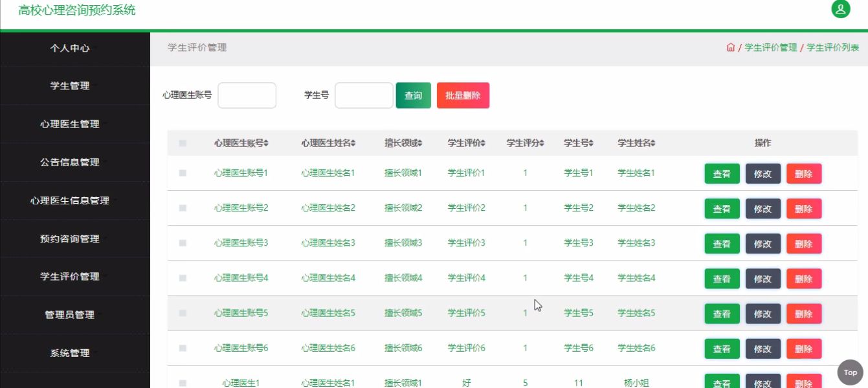View row 心理医生账号4 with 查看
This screenshot has width=868, height=388.
(x=722, y=279)
